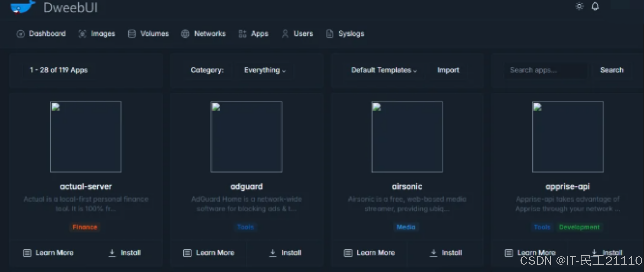Switch to the Volumes tab
This screenshot has height=272, width=644.
pos(148,34)
